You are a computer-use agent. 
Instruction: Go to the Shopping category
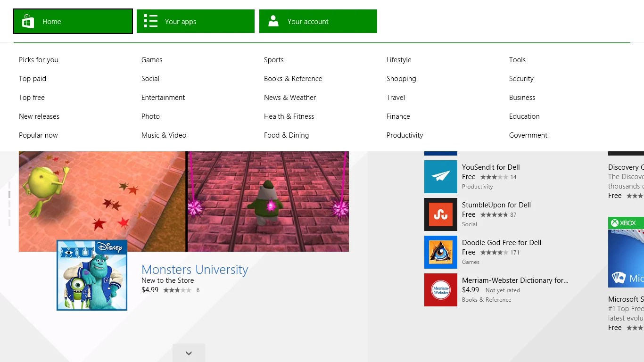(x=401, y=79)
